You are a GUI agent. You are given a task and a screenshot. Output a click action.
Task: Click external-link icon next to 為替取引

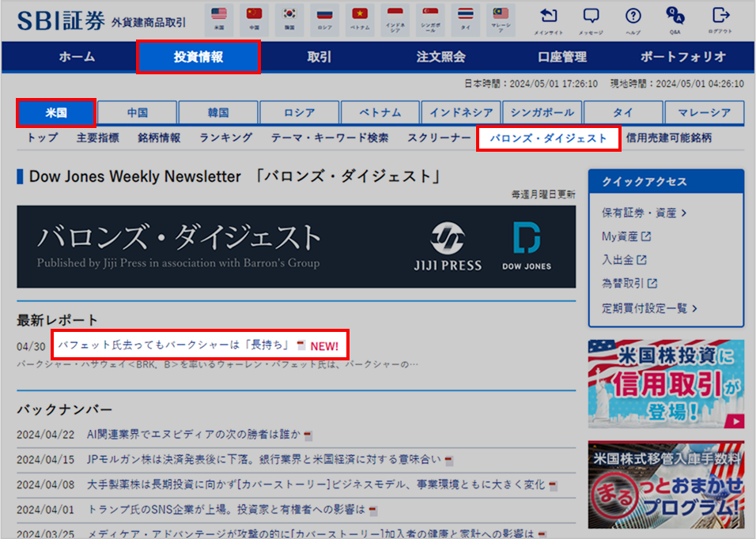[652, 283]
